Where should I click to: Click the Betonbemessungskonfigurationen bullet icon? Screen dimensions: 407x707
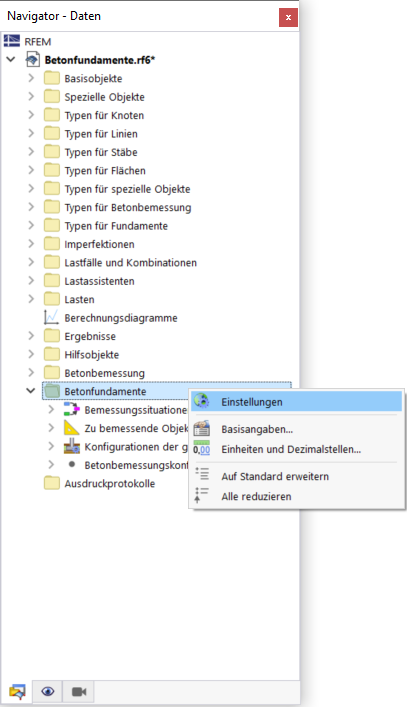pyautogui.click(x=72, y=464)
